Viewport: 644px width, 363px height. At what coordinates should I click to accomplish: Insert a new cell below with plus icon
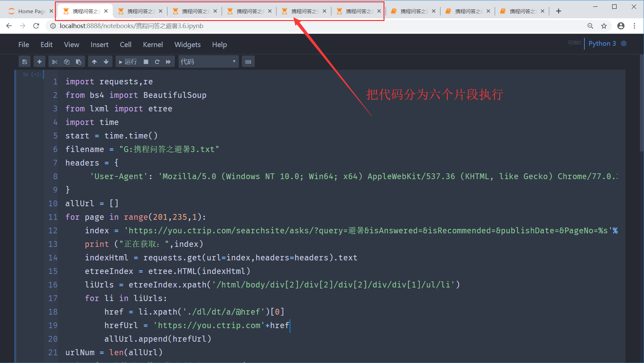[x=39, y=62]
